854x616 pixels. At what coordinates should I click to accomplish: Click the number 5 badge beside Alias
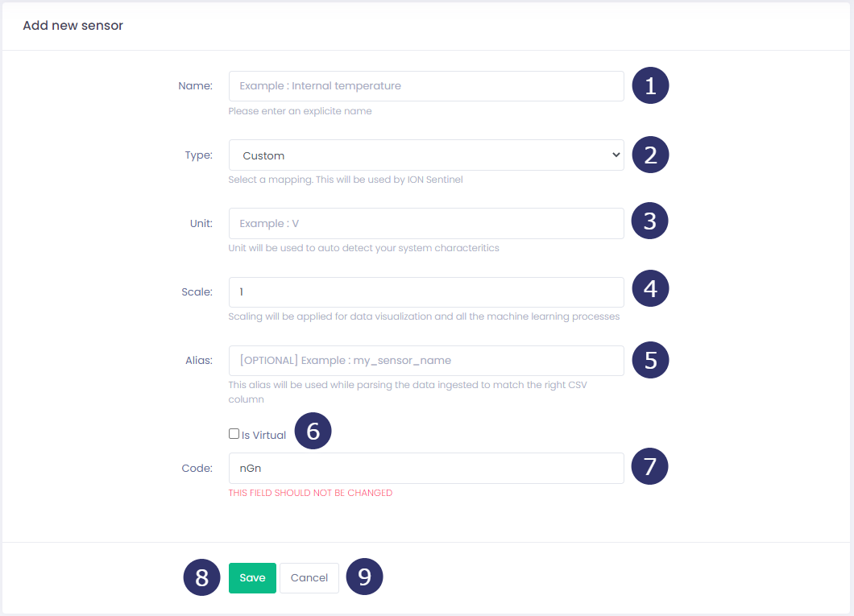click(x=650, y=360)
